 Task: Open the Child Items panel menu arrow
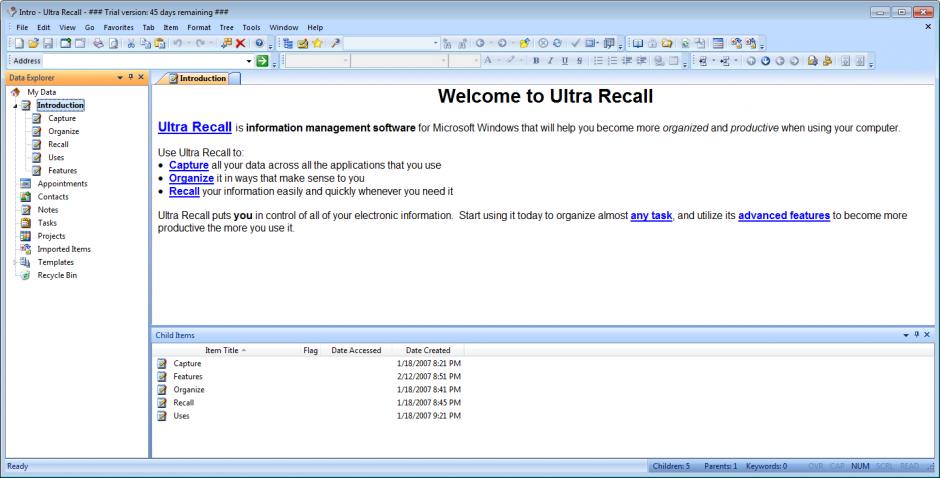pyautogui.click(x=906, y=335)
